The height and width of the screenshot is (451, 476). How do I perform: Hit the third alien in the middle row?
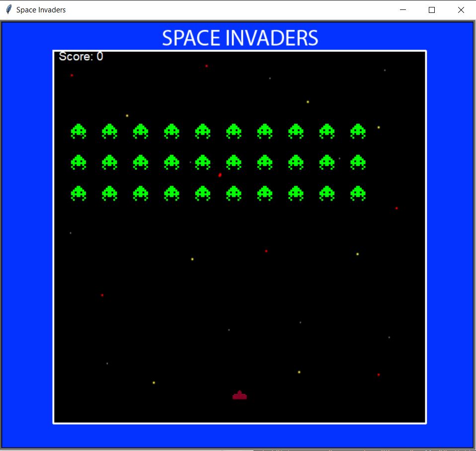click(141, 162)
